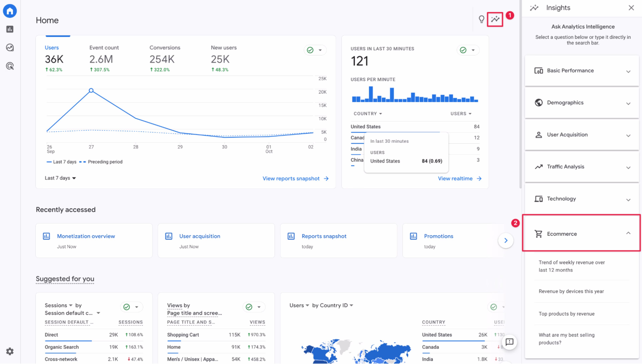Select the Explore icon in the sidebar

[x=10, y=47]
